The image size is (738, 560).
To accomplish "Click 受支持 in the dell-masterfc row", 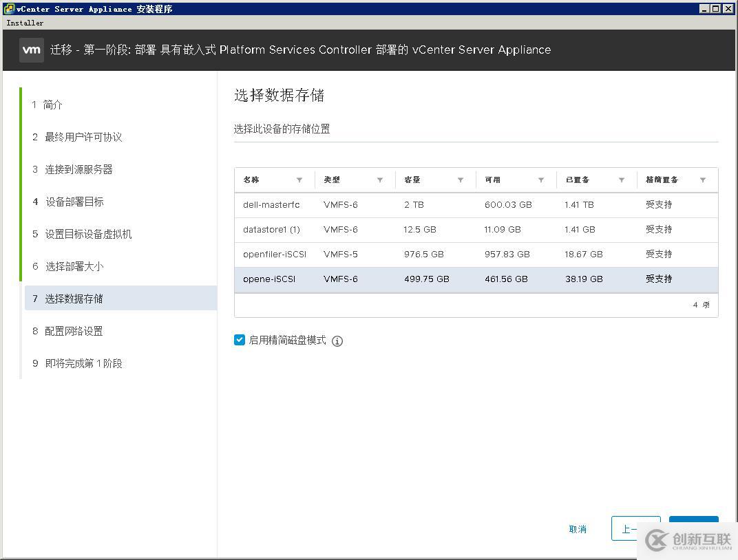I will pos(658,204).
